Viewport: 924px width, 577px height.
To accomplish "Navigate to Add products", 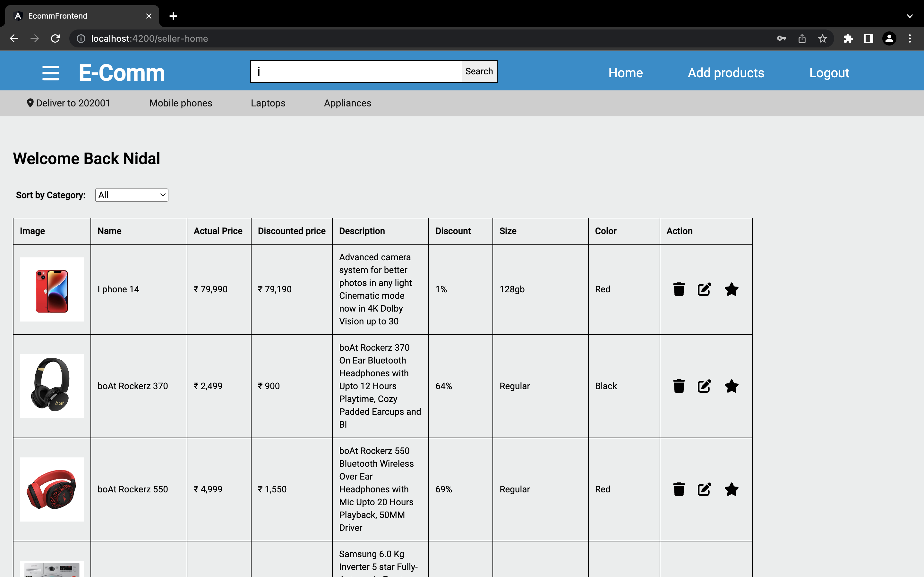I will tap(725, 72).
